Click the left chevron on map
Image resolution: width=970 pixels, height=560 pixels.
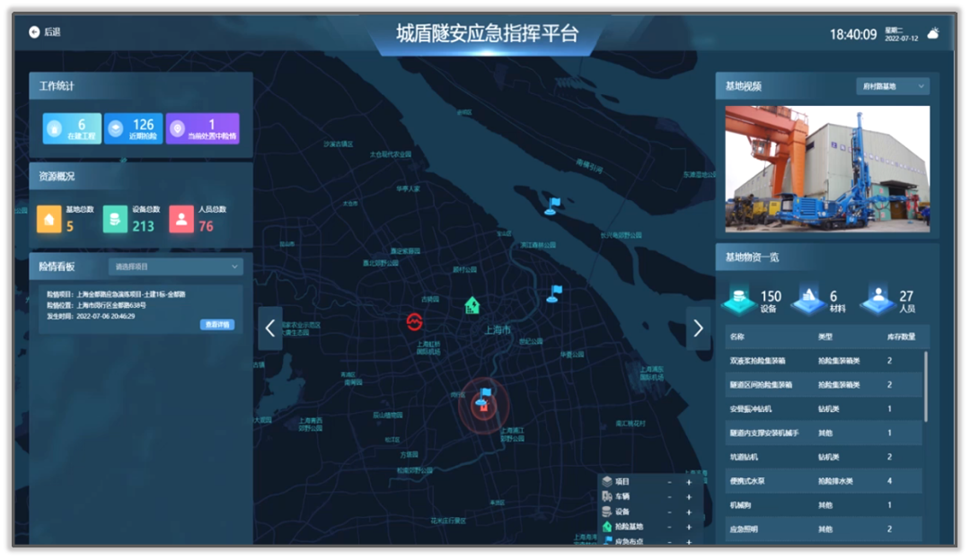click(270, 328)
